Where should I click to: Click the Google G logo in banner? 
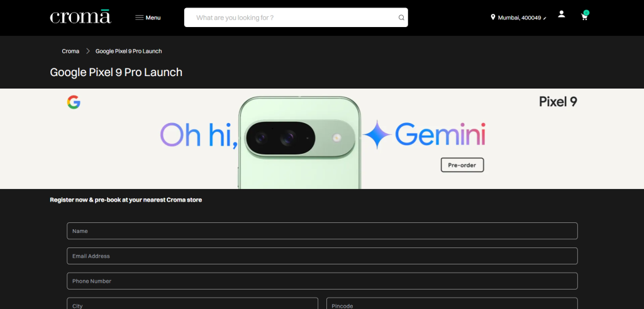74,102
